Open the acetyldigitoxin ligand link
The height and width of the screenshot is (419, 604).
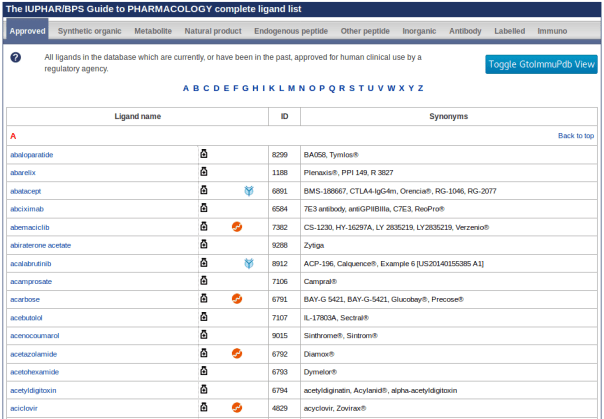[x=33, y=390]
